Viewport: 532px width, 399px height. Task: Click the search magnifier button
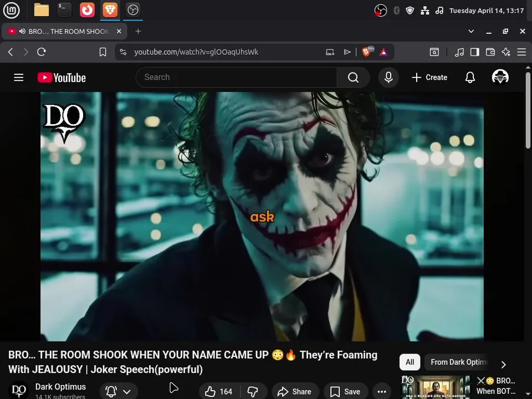coord(353,78)
